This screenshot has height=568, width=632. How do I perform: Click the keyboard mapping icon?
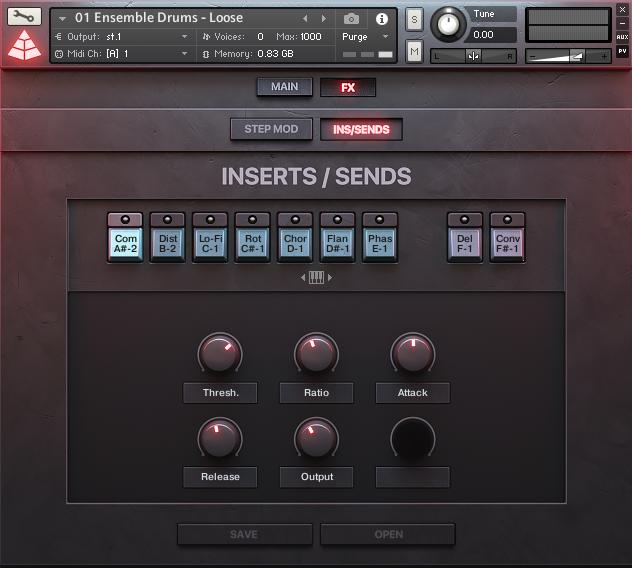[316, 277]
